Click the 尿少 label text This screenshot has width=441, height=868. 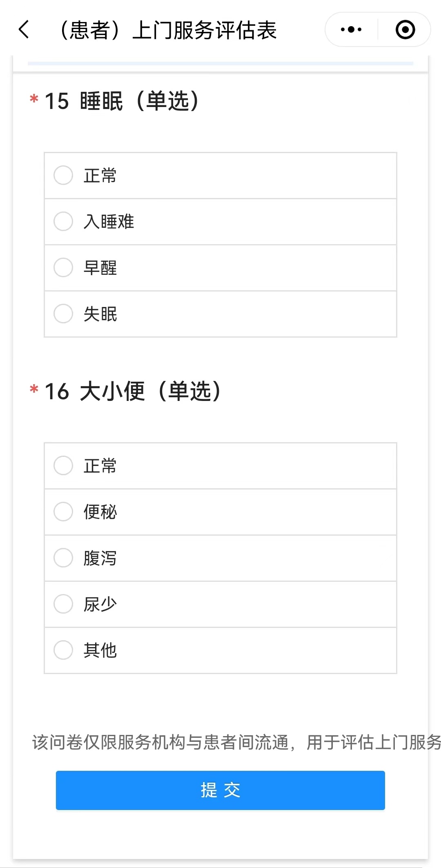[x=100, y=604]
